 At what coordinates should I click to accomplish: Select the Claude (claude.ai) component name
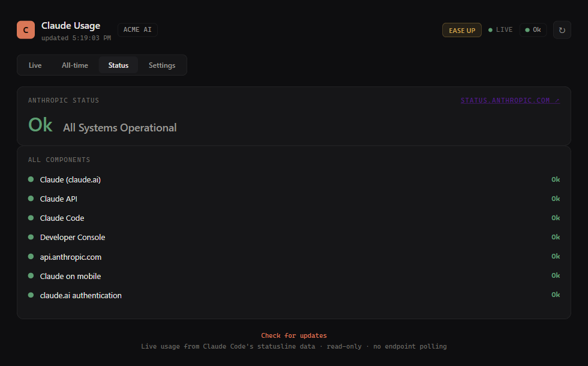click(70, 179)
